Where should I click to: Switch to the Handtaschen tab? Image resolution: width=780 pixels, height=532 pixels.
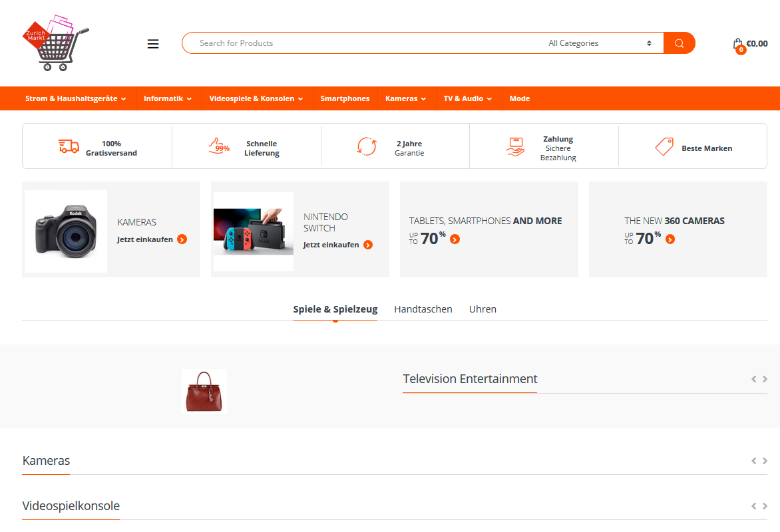423,309
